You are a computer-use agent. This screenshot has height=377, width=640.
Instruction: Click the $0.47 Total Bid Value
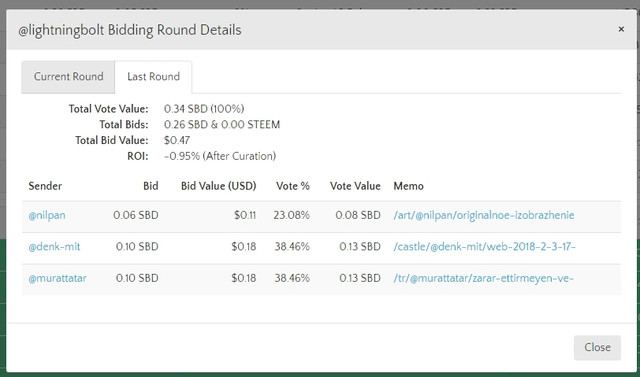click(x=177, y=140)
